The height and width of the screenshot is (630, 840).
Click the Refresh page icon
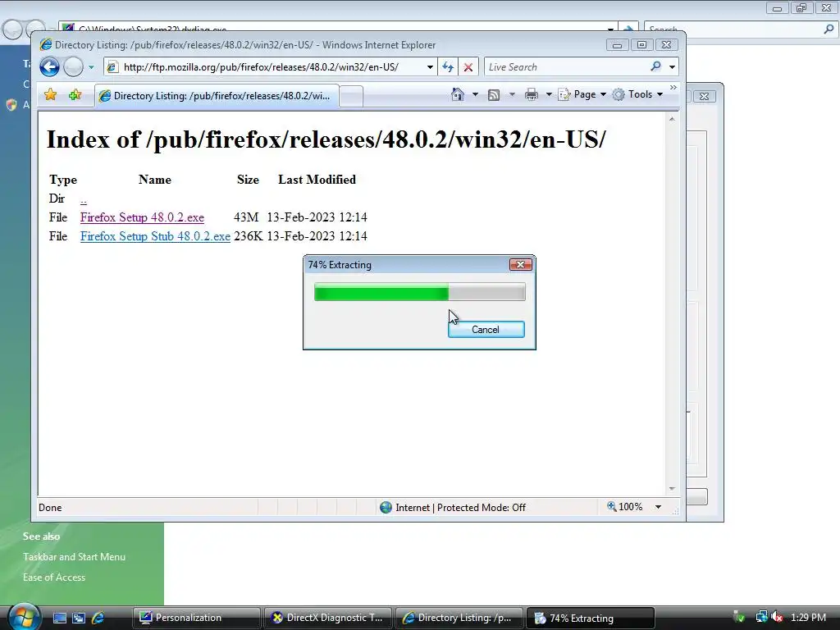(x=448, y=67)
